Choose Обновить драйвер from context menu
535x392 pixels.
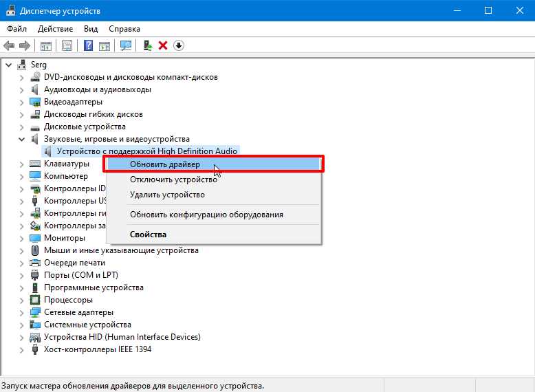pyautogui.click(x=214, y=164)
